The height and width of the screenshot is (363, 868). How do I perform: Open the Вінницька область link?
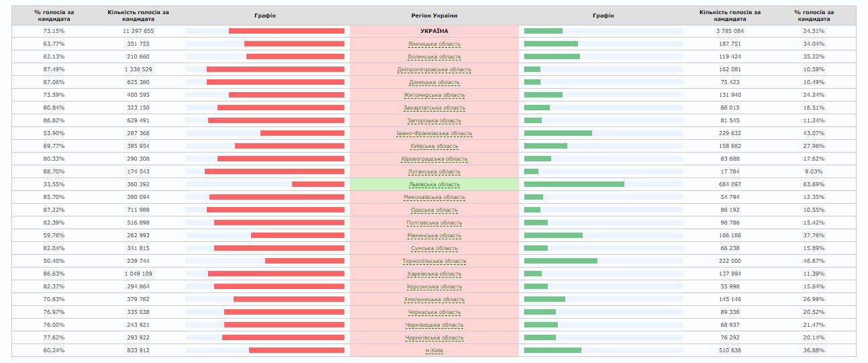434,44
